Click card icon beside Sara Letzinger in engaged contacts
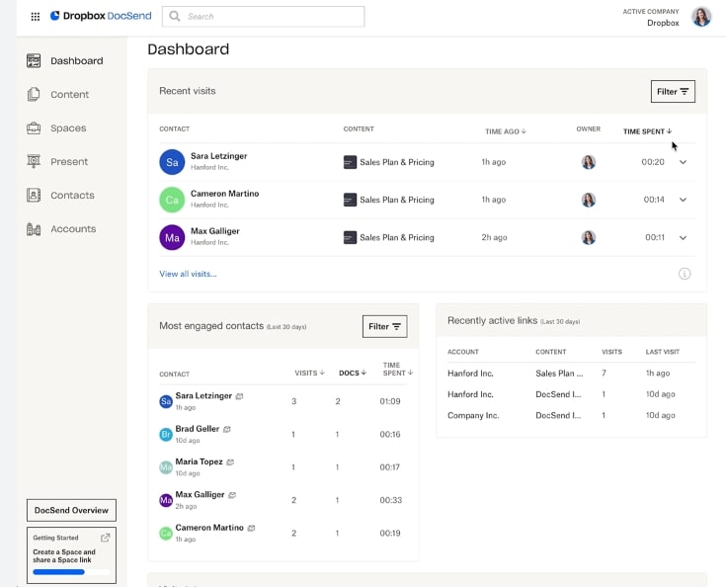726x588 pixels. [239, 396]
